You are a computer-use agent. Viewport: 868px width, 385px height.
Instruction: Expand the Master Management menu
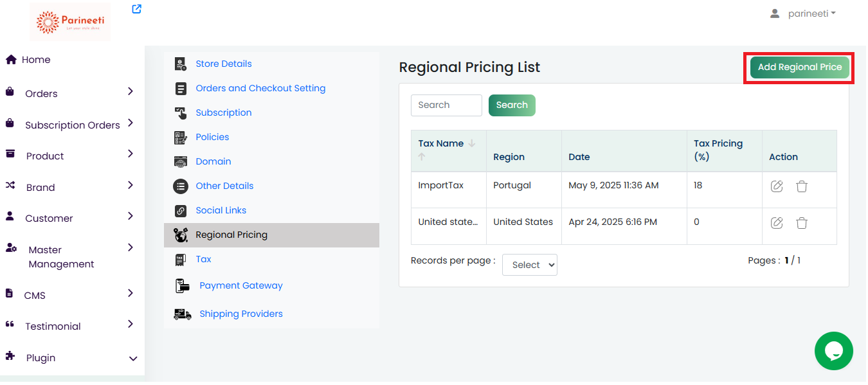[x=71, y=256]
